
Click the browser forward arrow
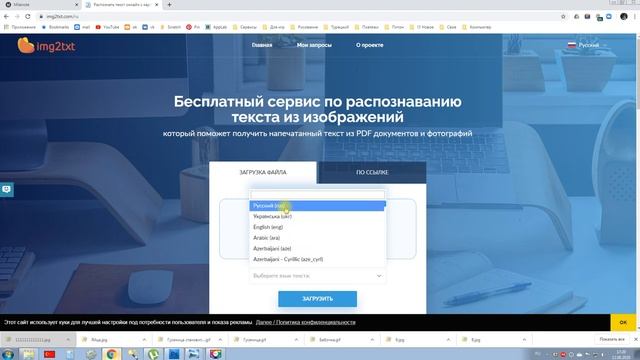[x=17, y=16]
